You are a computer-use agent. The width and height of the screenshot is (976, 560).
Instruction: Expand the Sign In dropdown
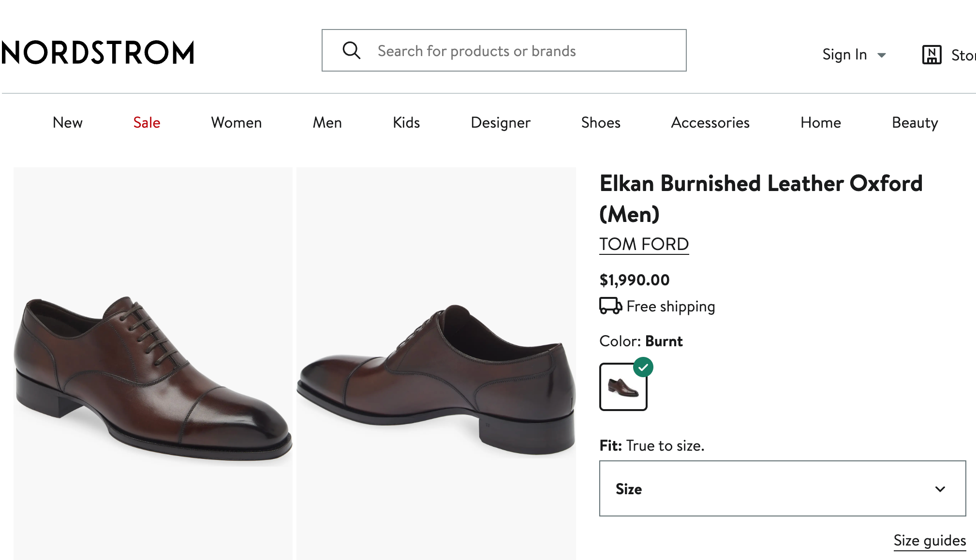coord(855,54)
